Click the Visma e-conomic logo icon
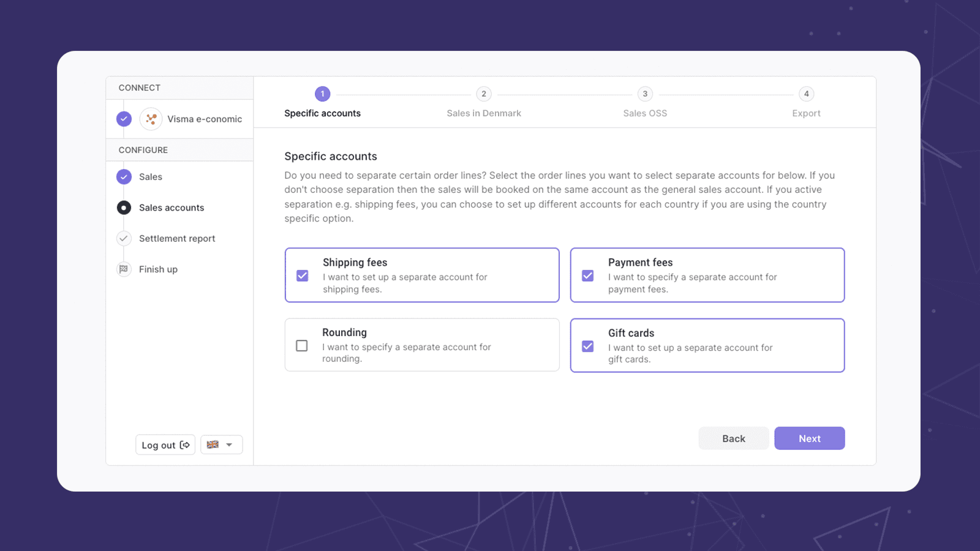Viewport: 980px width, 551px height. pyautogui.click(x=151, y=119)
